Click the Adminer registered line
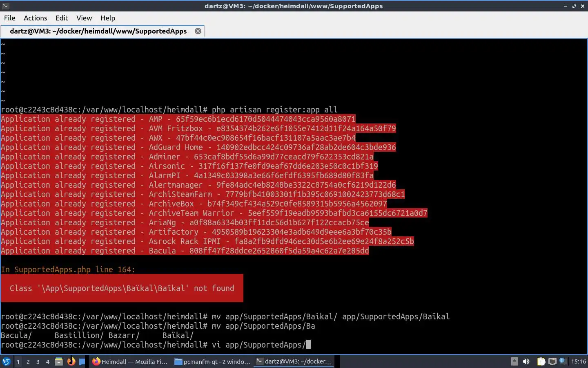 click(x=187, y=157)
